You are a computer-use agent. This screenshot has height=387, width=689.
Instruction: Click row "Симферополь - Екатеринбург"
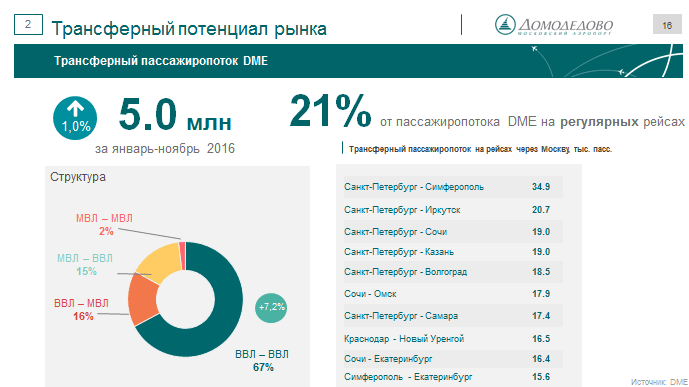click(x=453, y=377)
